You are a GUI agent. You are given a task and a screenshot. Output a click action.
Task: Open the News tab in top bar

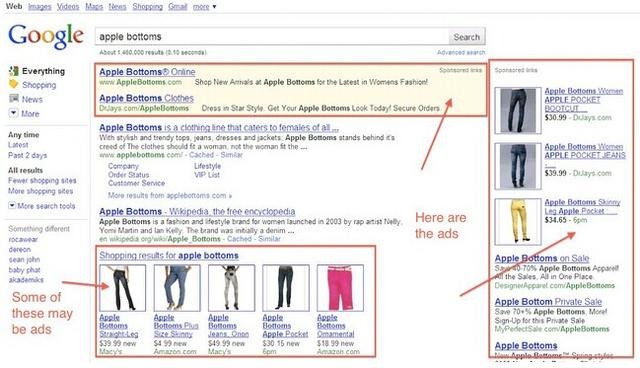[x=117, y=7]
